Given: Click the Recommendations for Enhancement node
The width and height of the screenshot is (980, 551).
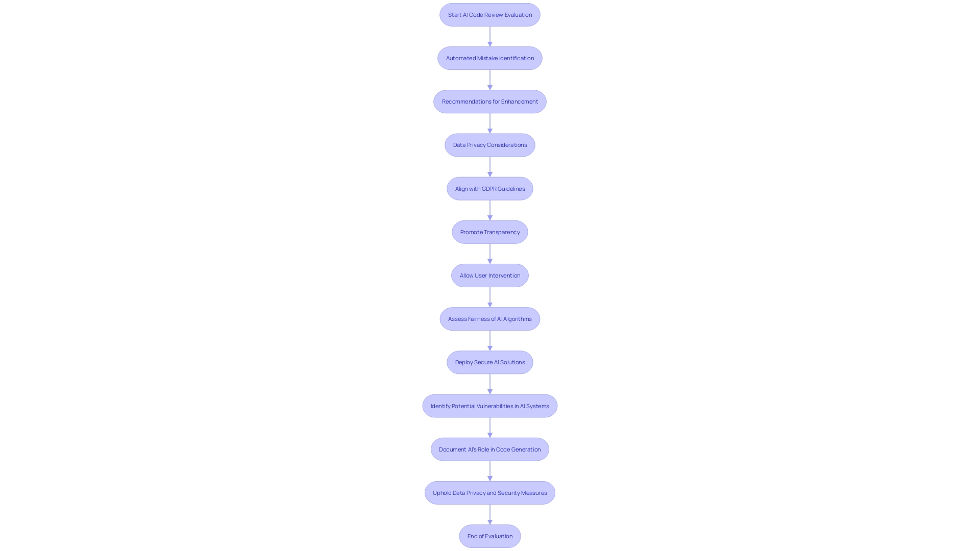Looking at the screenshot, I should (x=490, y=101).
